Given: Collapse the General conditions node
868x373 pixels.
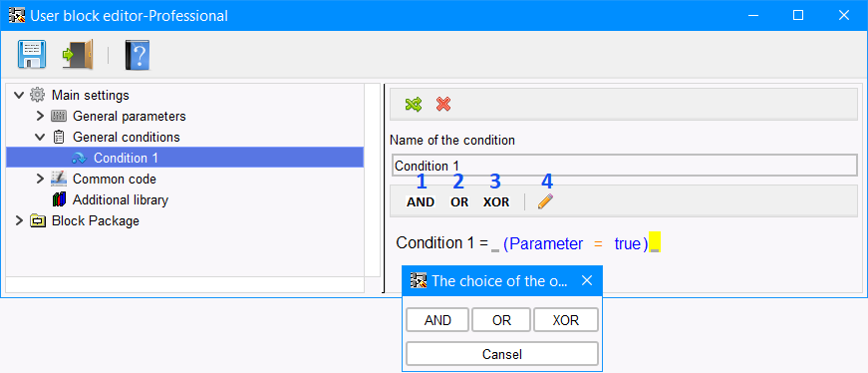Looking at the screenshot, I should pos(40,137).
